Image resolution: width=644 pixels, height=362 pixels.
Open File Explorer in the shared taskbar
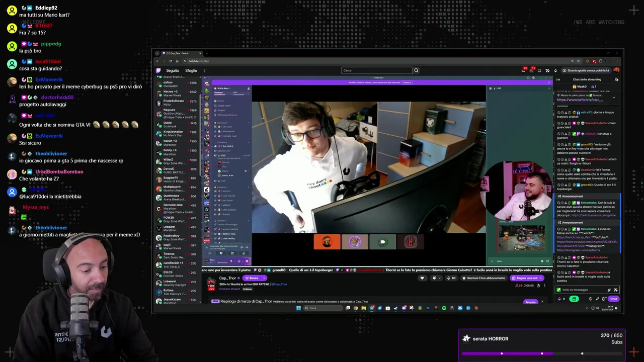[x=364, y=308]
